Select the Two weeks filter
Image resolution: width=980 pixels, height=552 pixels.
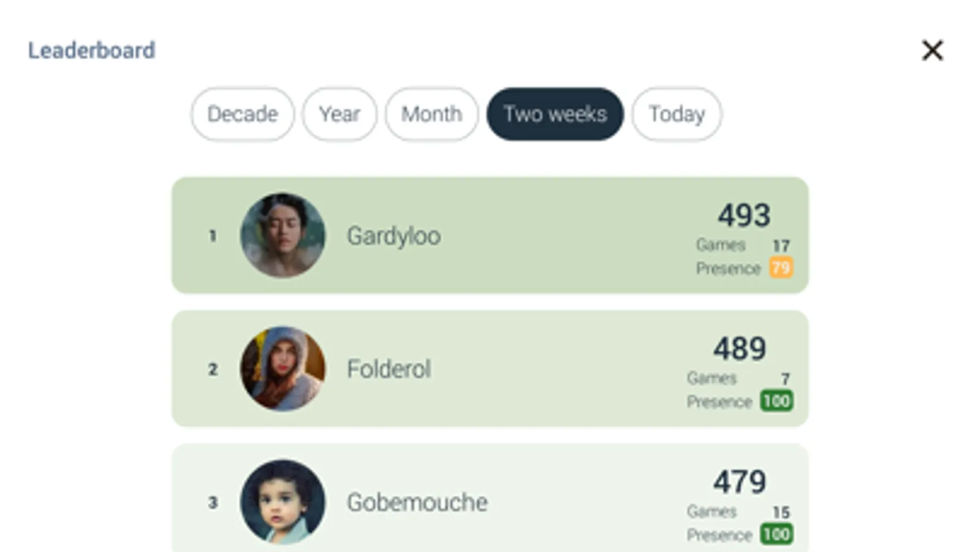coord(555,114)
